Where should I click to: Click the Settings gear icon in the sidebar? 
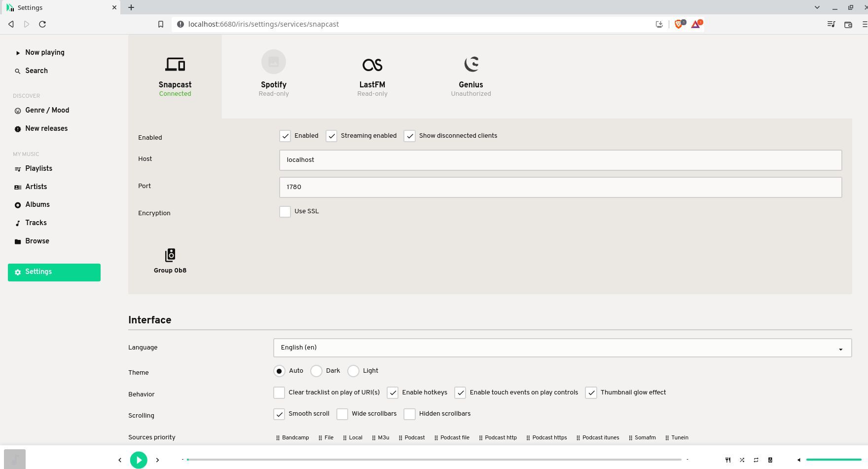pyautogui.click(x=18, y=272)
